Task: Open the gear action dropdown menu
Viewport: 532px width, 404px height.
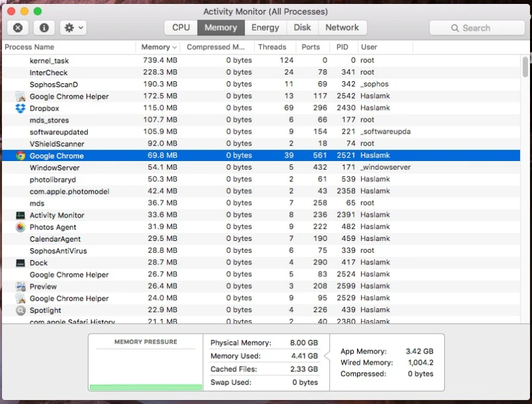Action: coord(73,27)
